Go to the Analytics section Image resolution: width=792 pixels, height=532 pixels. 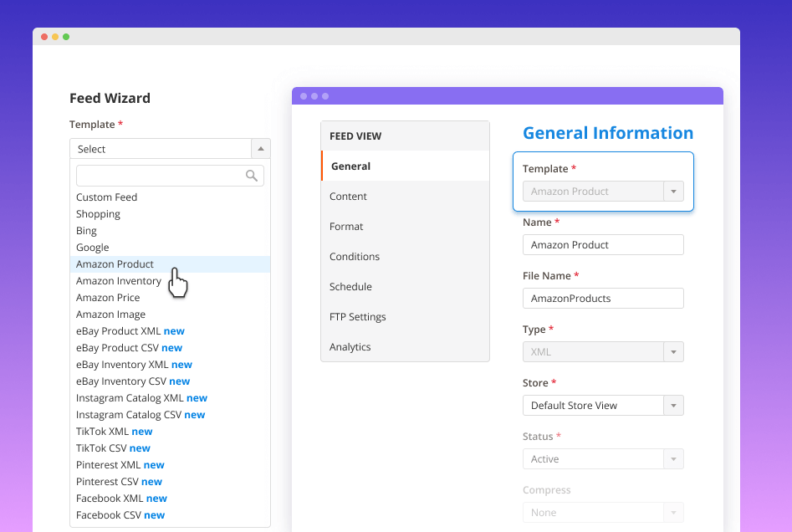point(350,346)
